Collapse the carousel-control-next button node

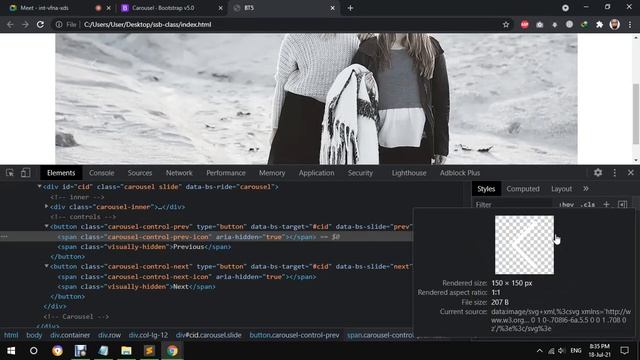pyautogui.click(x=47, y=266)
